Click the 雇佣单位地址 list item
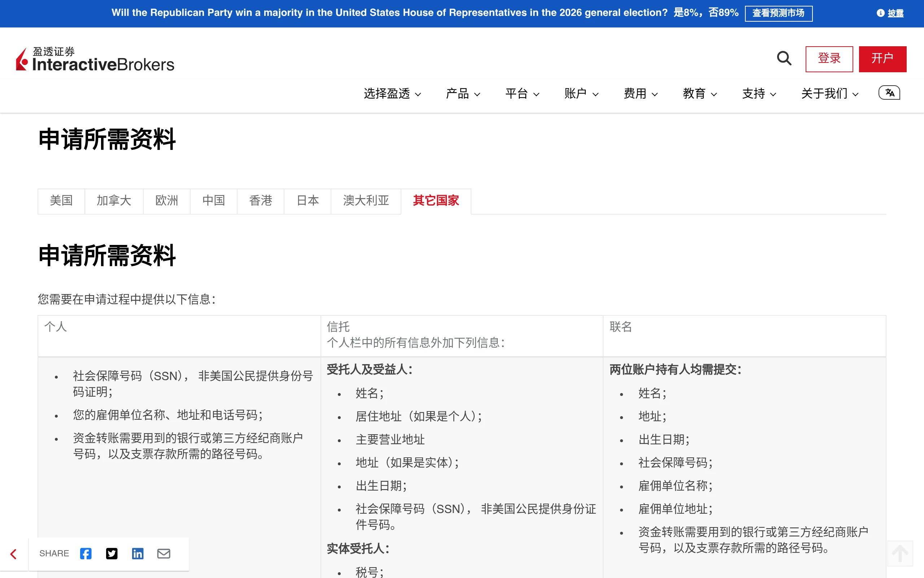Screen dimensions: 924x578 [x=675, y=509]
